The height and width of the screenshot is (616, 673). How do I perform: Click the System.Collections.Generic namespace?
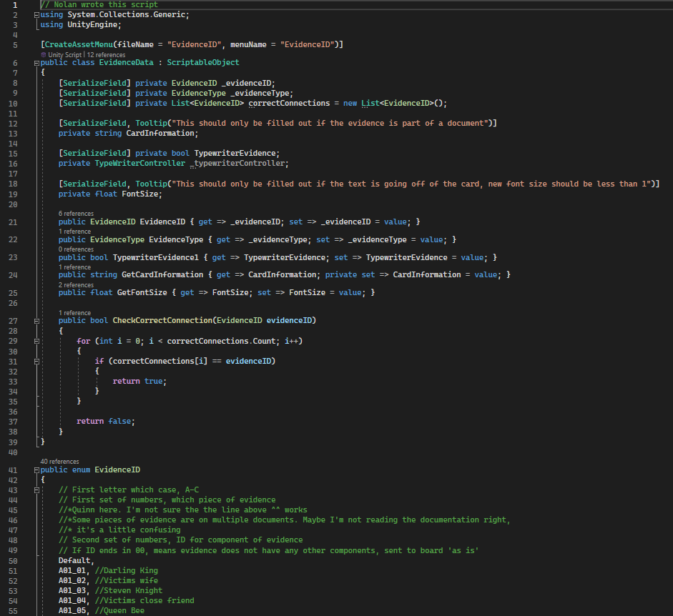126,14
